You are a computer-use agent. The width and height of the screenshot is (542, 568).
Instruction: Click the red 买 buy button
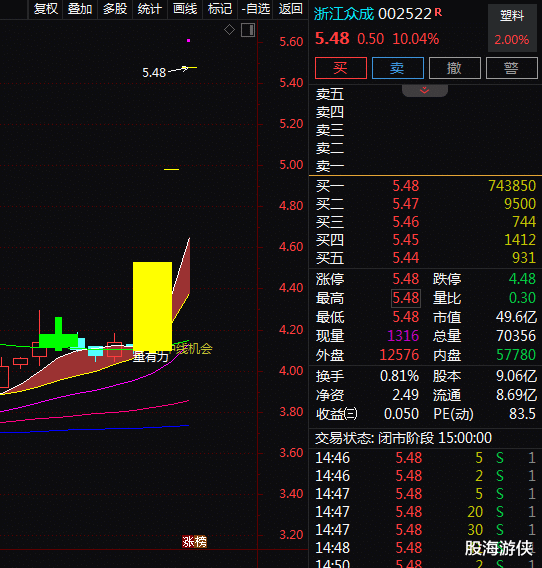tap(341, 68)
